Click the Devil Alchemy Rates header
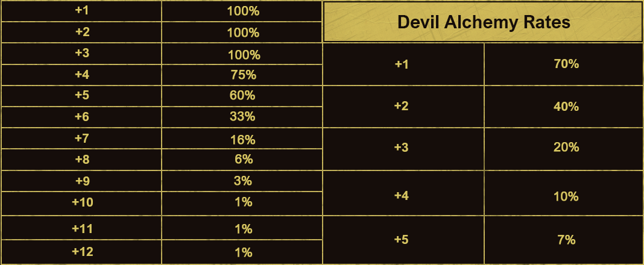The height and width of the screenshot is (265, 644). [x=483, y=22]
